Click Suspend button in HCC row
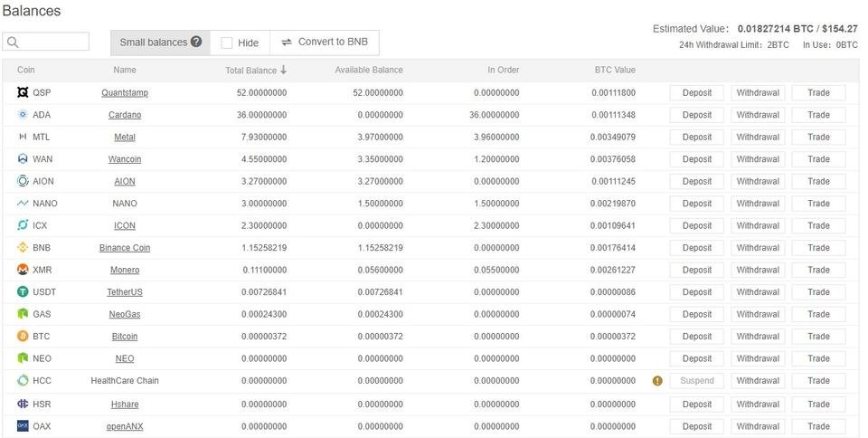This screenshot has width=868, height=438. click(697, 380)
